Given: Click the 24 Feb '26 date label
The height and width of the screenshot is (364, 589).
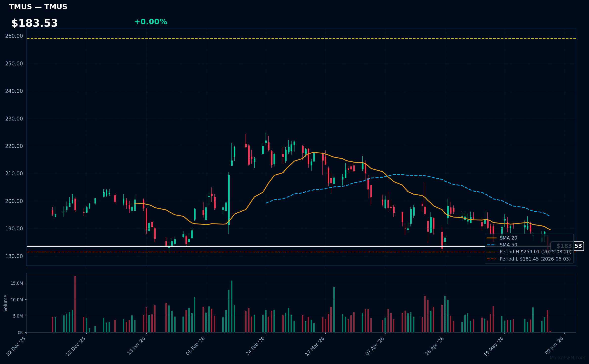Looking at the screenshot, I should click(x=255, y=346).
